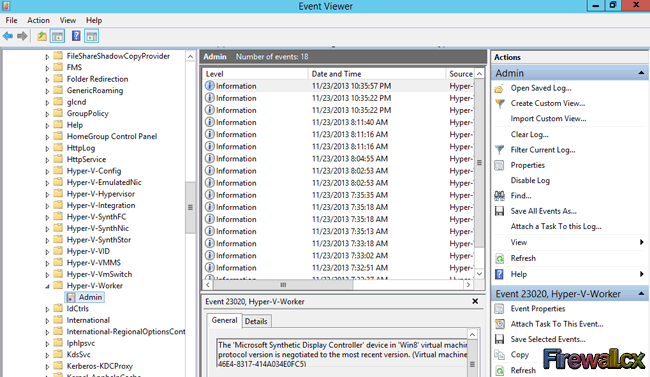Select the Hyper-V-Hypervisor tree item
This screenshot has width=650, height=377.
[100, 194]
